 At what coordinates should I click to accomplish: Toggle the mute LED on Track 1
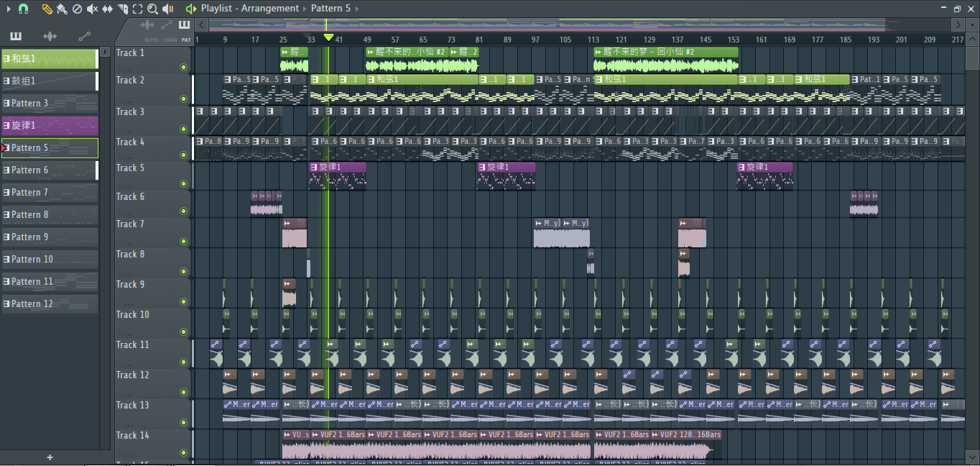pos(183,68)
